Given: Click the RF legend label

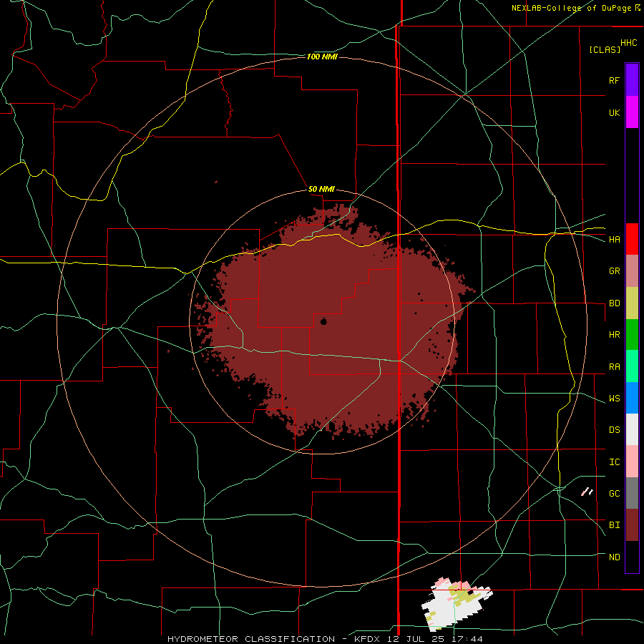Looking at the screenshot, I should (x=614, y=80).
